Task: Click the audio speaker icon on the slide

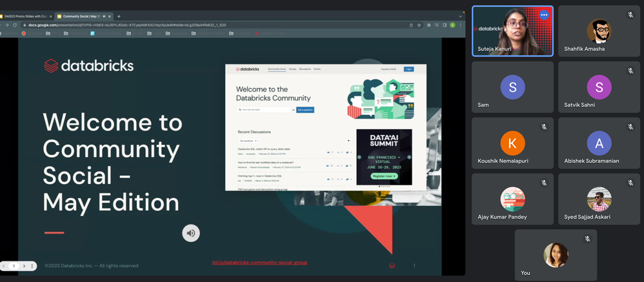Action: tap(190, 233)
